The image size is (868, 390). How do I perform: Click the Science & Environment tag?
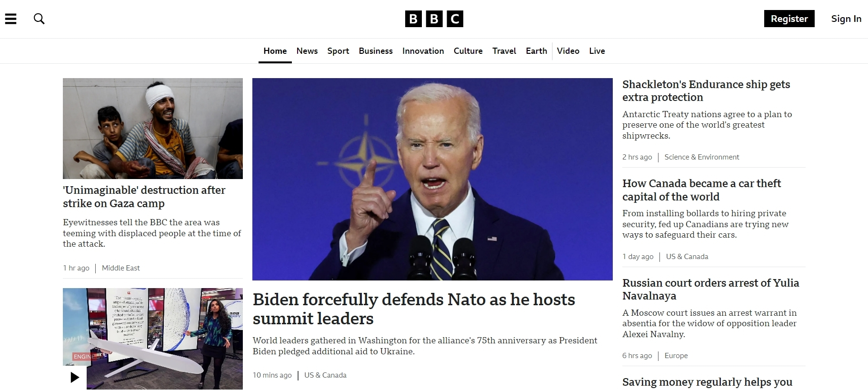[x=702, y=157]
